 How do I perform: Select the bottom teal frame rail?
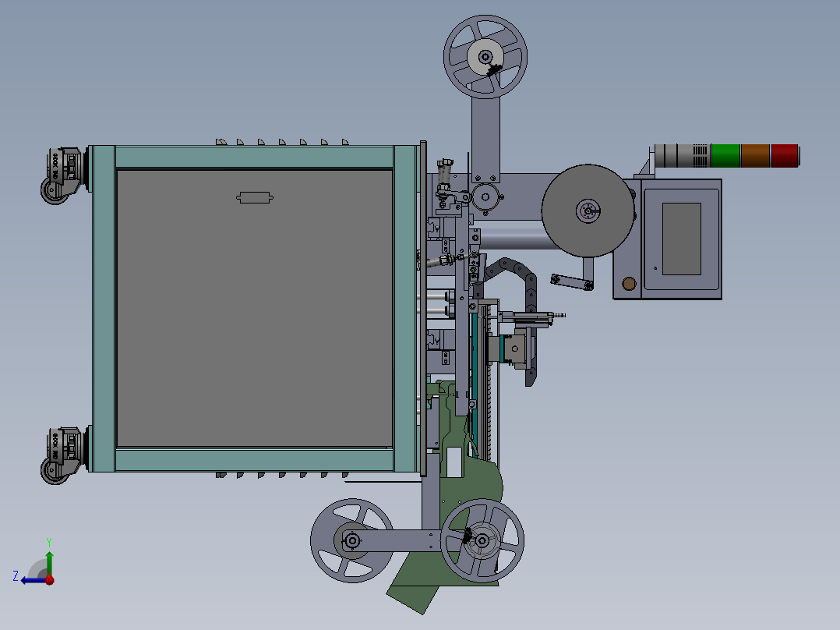point(255,460)
